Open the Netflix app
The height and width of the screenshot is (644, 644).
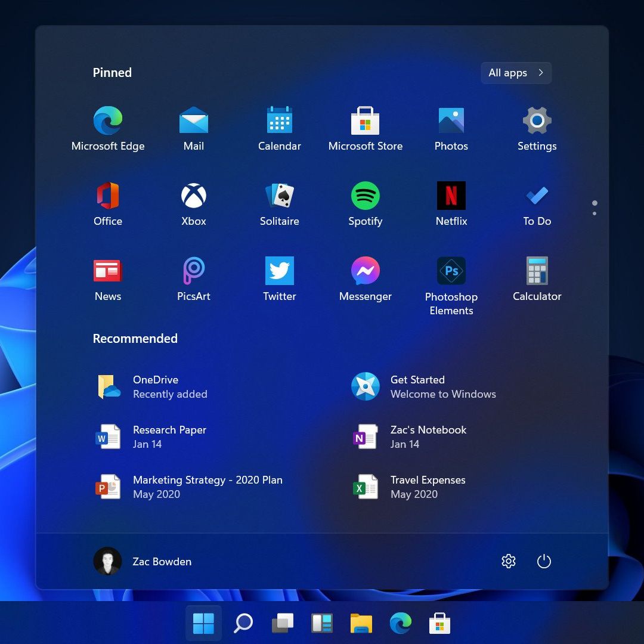[451, 197]
